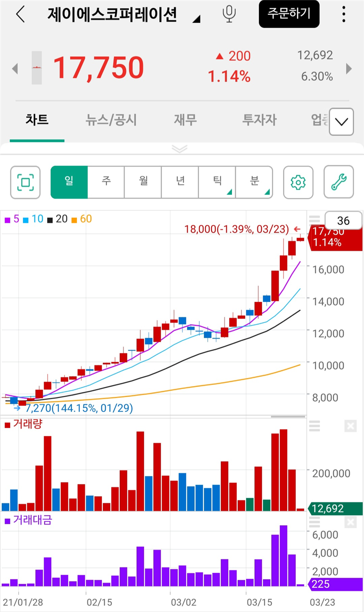Open stock name dropdown 제이에스코퍼레이션
This screenshot has height=612, width=364.
[124, 15]
